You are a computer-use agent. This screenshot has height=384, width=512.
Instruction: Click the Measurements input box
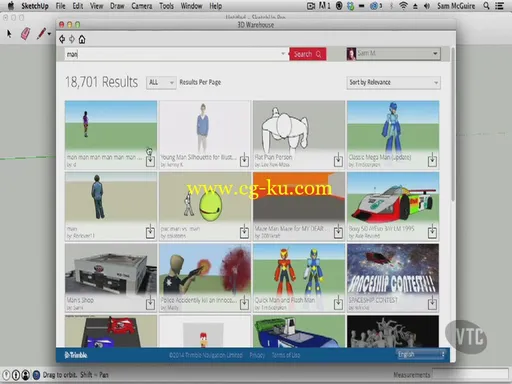tap(470, 374)
